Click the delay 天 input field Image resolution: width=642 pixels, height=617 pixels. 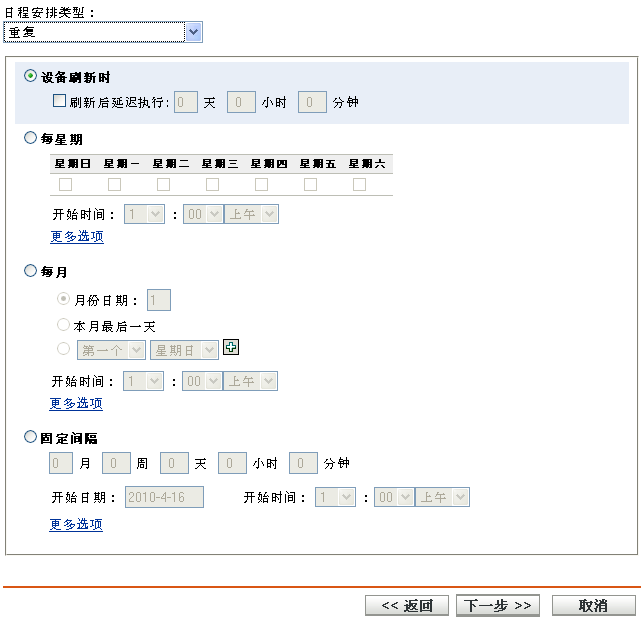tap(186, 102)
